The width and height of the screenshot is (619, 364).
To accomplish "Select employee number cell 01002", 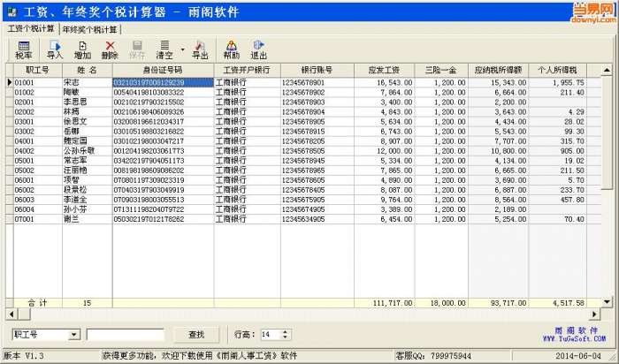I will (x=38, y=92).
